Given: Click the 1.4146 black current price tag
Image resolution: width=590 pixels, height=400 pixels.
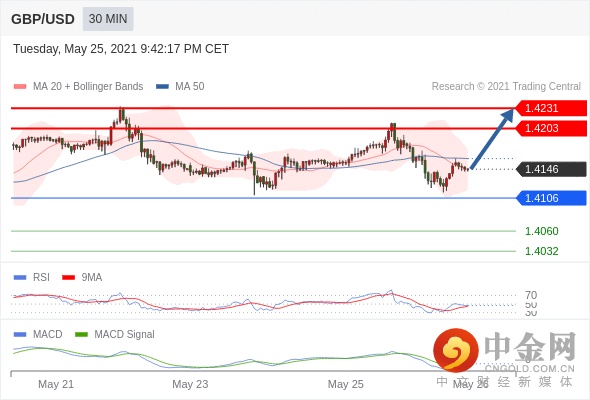Looking at the screenshot, I should pos(550,169).
